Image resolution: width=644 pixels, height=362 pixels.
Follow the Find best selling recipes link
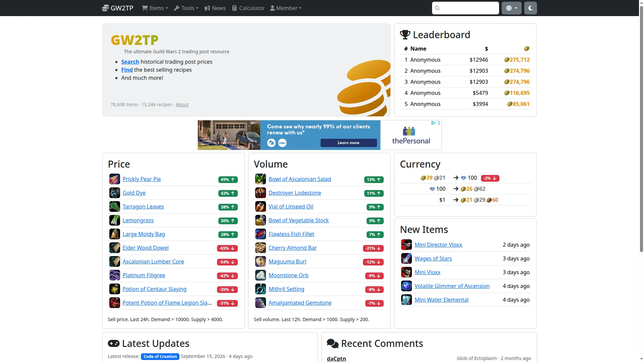(127, 70)
